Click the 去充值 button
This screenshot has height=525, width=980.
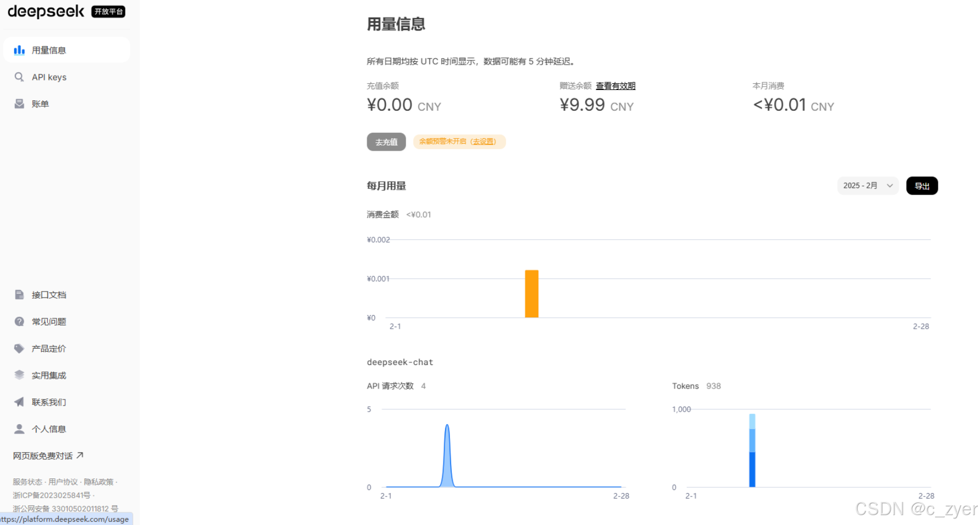[386, 142]
